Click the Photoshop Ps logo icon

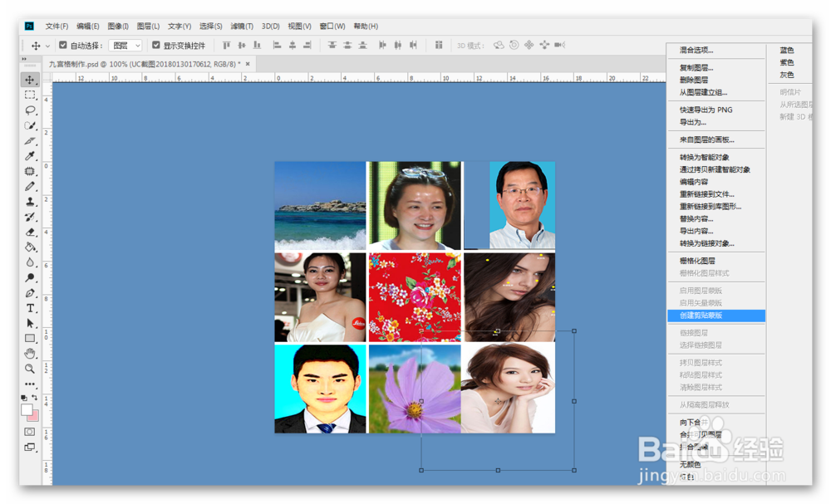pos(30,26)
